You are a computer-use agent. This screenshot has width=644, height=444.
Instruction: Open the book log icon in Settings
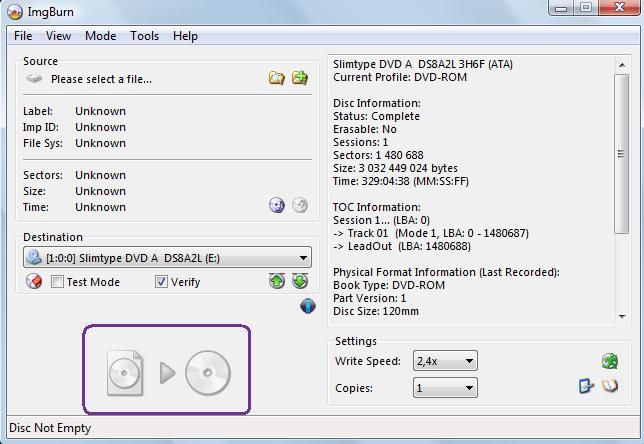pyautogui.click(x=610, y=386)
